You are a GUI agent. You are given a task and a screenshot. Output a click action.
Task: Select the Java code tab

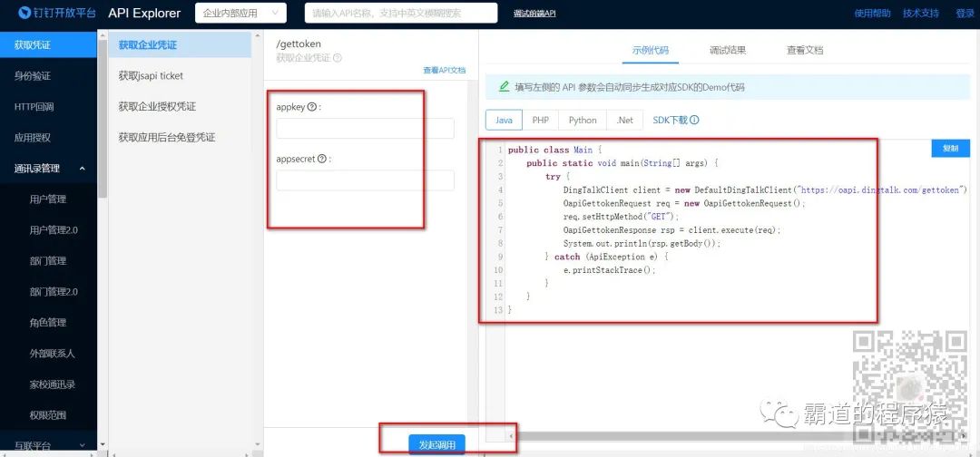click(504, 120)
